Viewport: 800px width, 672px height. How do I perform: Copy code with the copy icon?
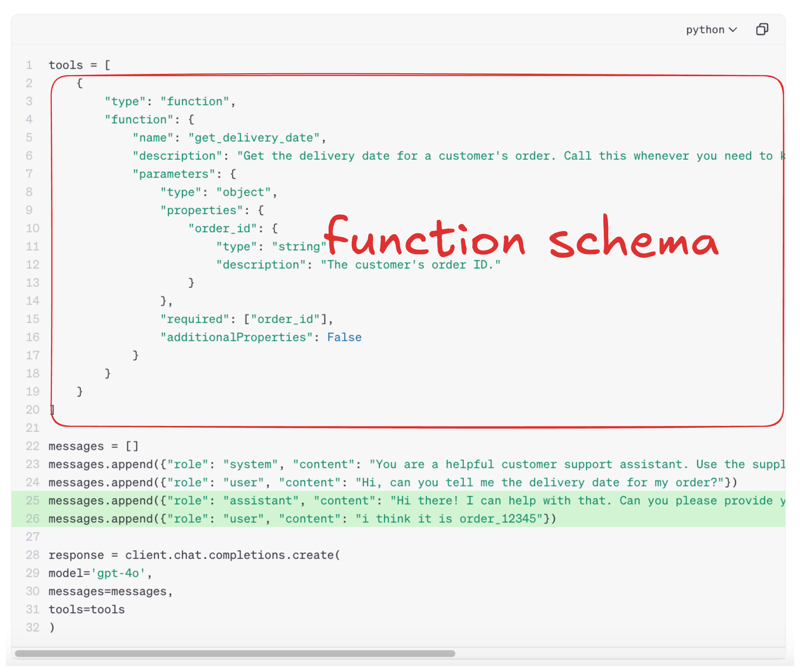pos(762,29)
